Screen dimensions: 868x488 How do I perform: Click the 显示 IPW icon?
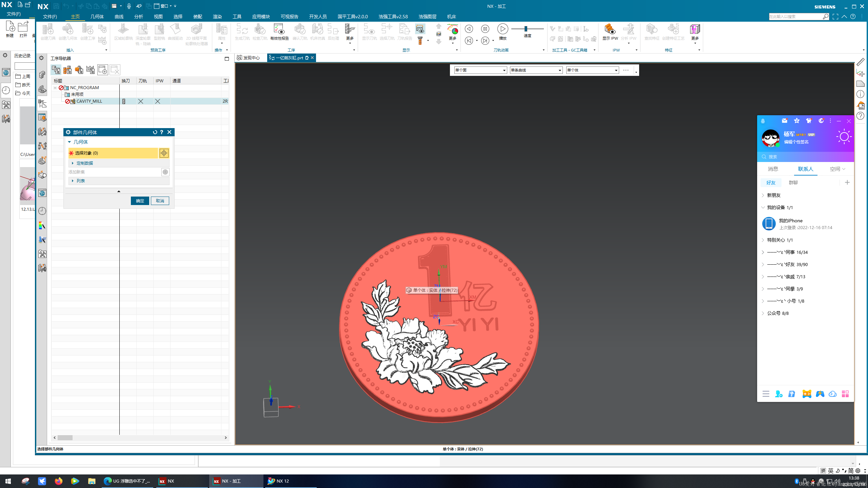click(610, 29)
